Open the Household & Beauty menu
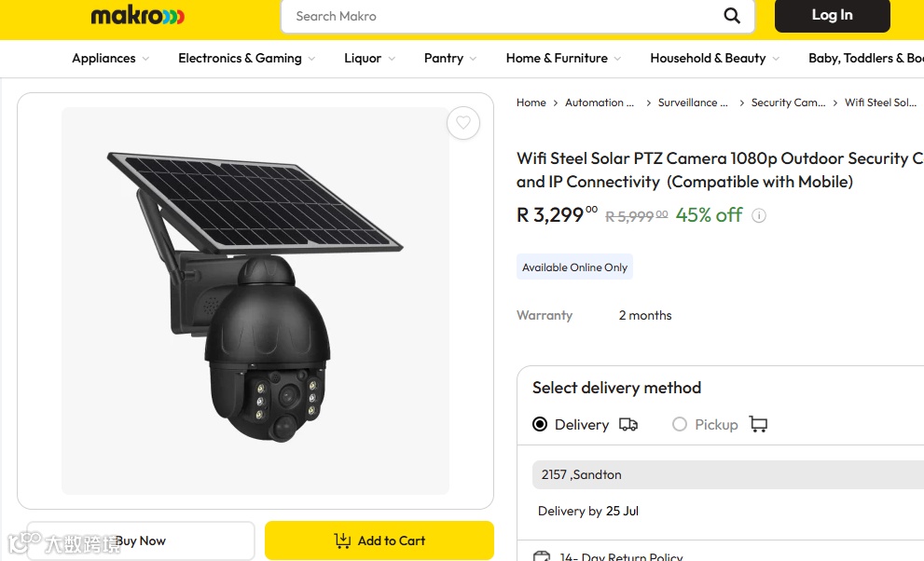The height and width of the screenshot is (561, 924). (x=714, y=59)
